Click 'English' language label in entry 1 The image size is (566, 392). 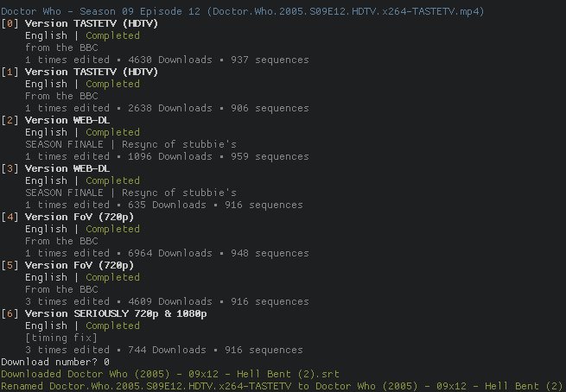click(x=46, y=84)
